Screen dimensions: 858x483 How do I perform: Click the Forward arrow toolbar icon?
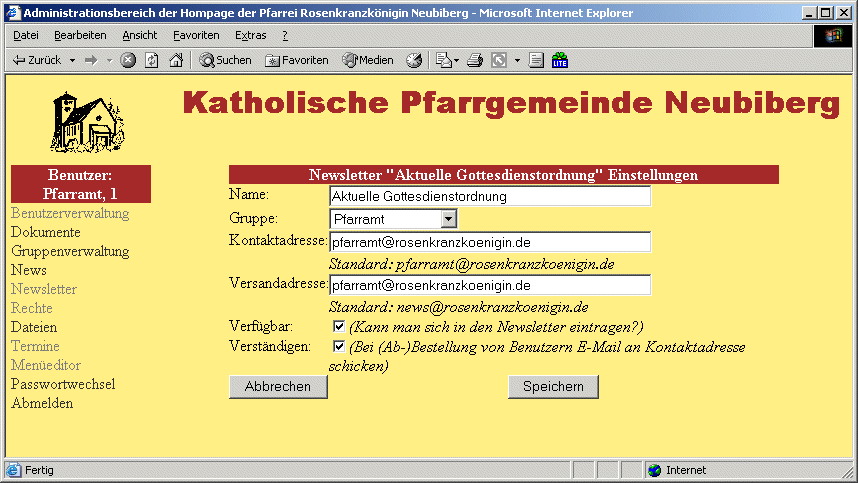91,60
